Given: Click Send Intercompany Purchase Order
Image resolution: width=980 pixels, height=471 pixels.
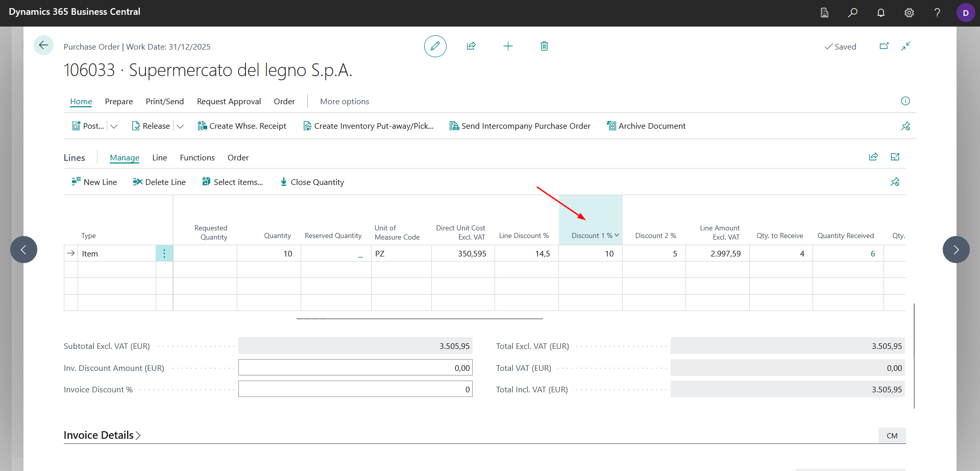Looking at the screenshot, I should [520, 126].
